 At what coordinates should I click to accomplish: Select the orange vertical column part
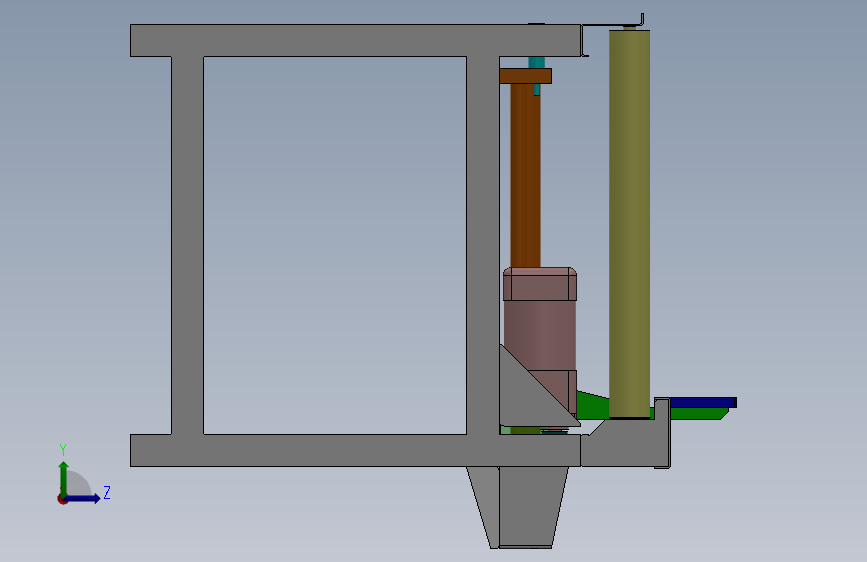(525, 175)
